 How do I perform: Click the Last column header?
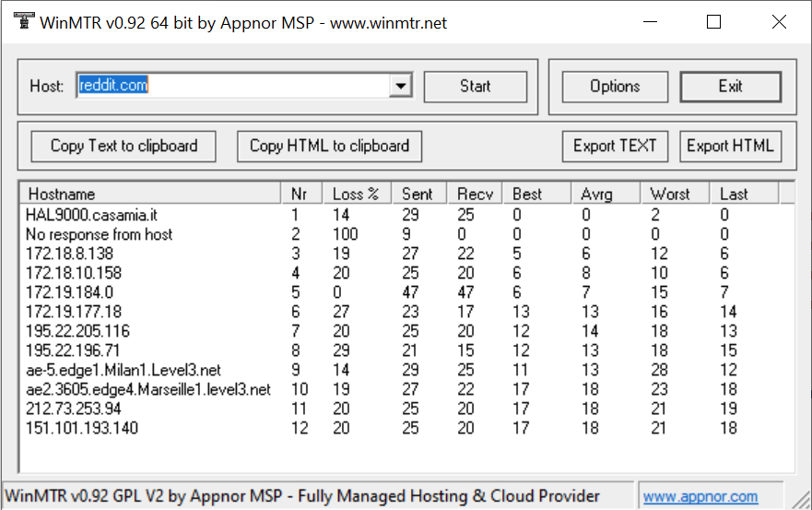pyautogui.click(x=744, y=194)
